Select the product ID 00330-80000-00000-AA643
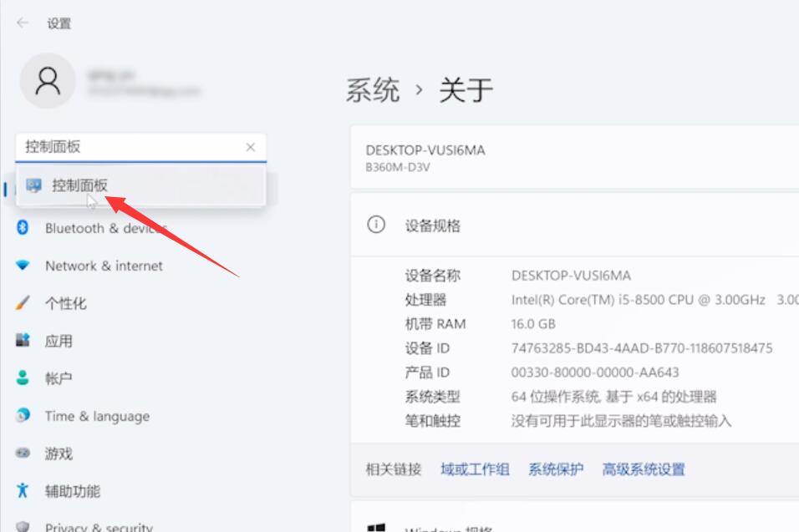 (595, 372)
